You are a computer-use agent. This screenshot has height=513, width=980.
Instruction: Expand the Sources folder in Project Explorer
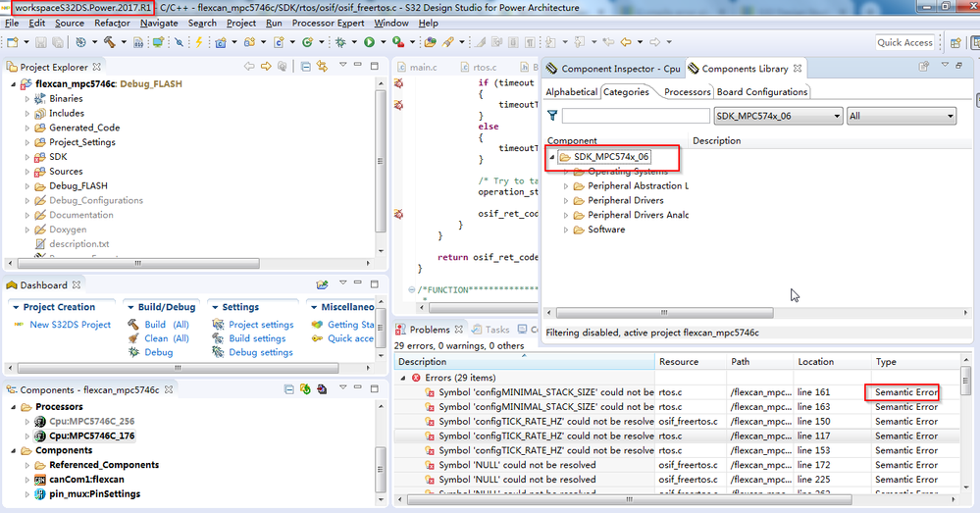point(26,172)
